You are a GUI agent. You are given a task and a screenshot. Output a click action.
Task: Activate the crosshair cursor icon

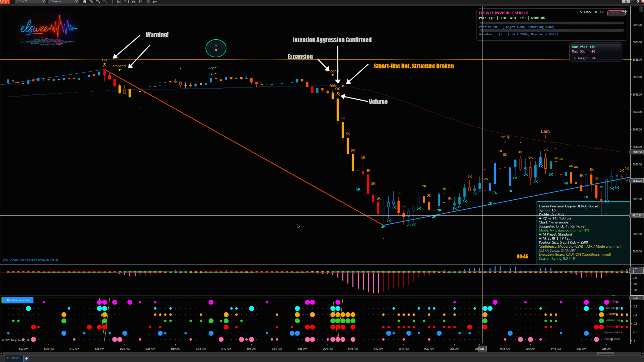point(112,2)
